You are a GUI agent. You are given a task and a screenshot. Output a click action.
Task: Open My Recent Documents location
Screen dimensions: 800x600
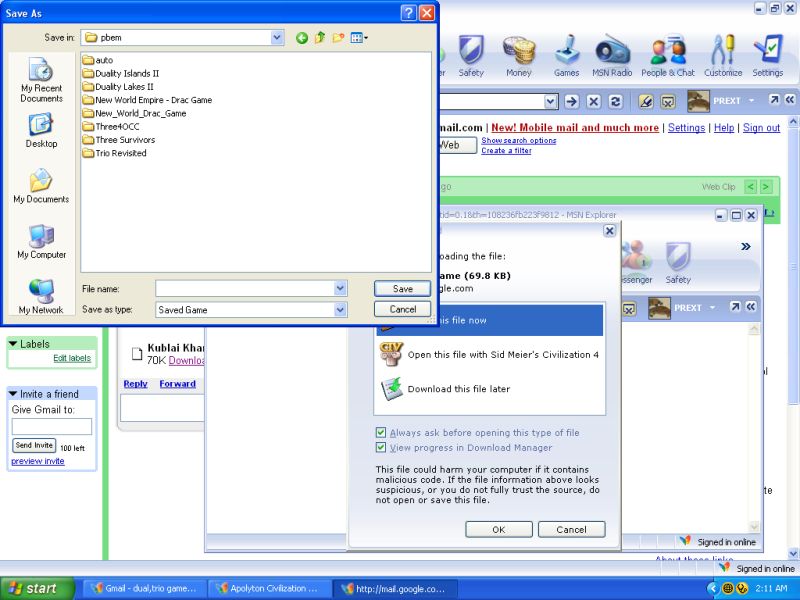[41, 80]
